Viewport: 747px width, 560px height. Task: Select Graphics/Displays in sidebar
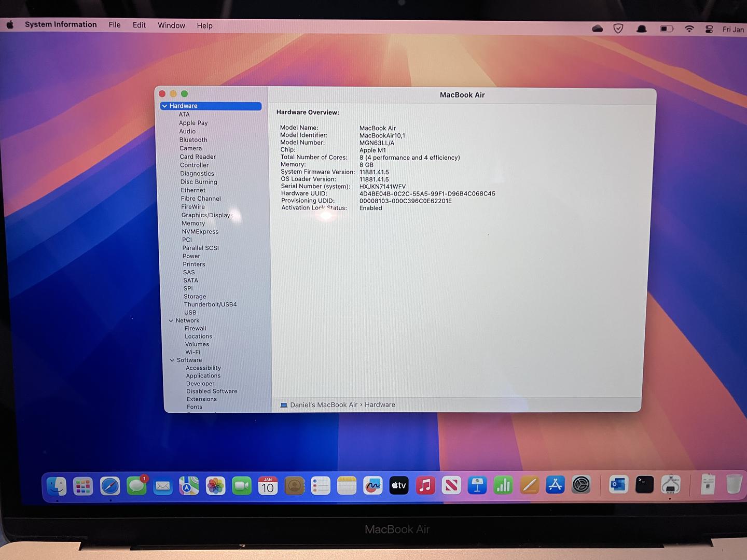[207, 215]
